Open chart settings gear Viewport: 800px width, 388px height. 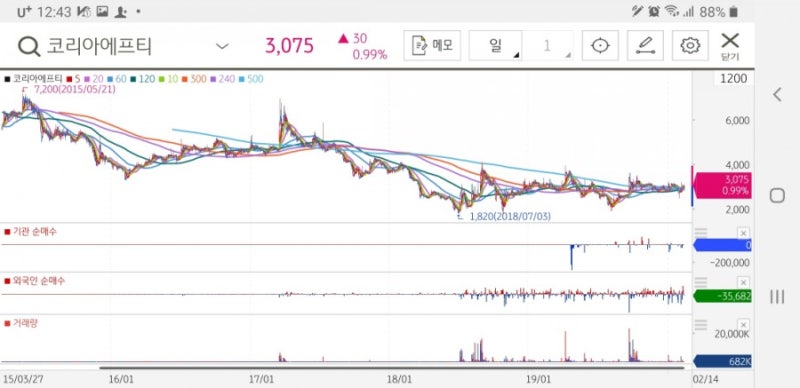pos(690,45)
